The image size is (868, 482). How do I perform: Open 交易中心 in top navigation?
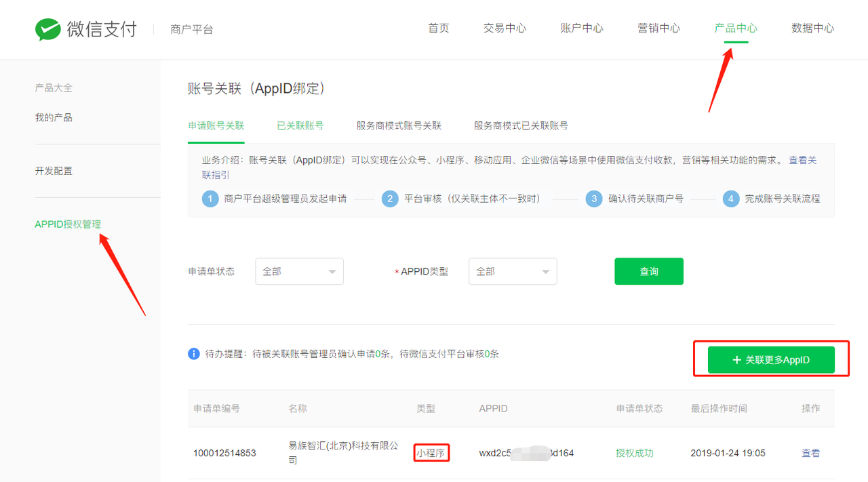click(505, 28)
